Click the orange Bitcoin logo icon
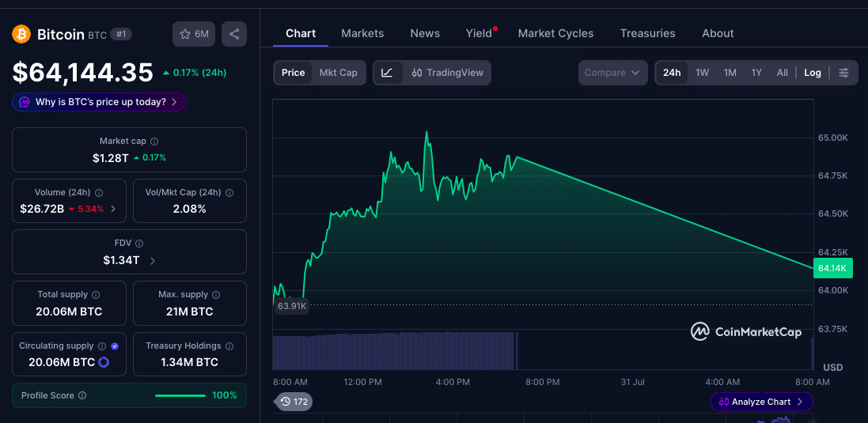This screenshot has width=868, height=423. 21,34
